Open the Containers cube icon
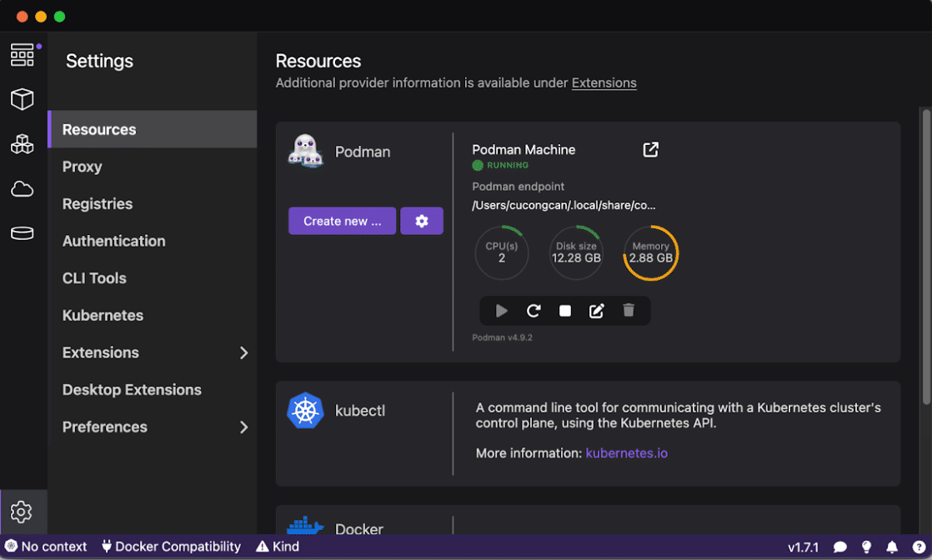The height and width of the screenshot is (560, 932). [22, 99]
